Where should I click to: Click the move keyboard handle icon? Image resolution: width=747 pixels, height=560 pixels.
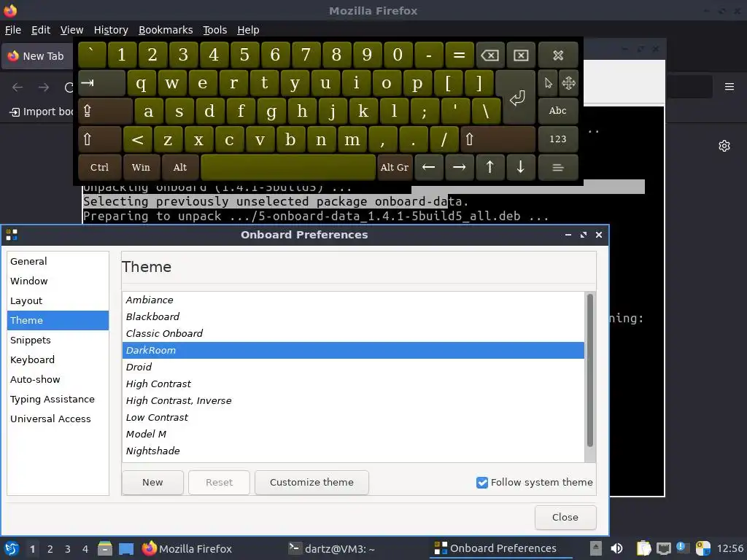568,83
